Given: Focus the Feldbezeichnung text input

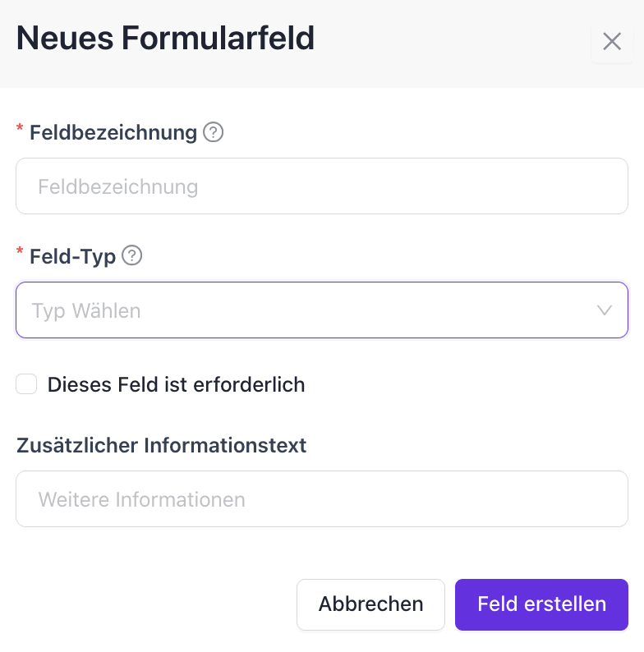Looking at the screenshot, I should (x=322, y=186).
